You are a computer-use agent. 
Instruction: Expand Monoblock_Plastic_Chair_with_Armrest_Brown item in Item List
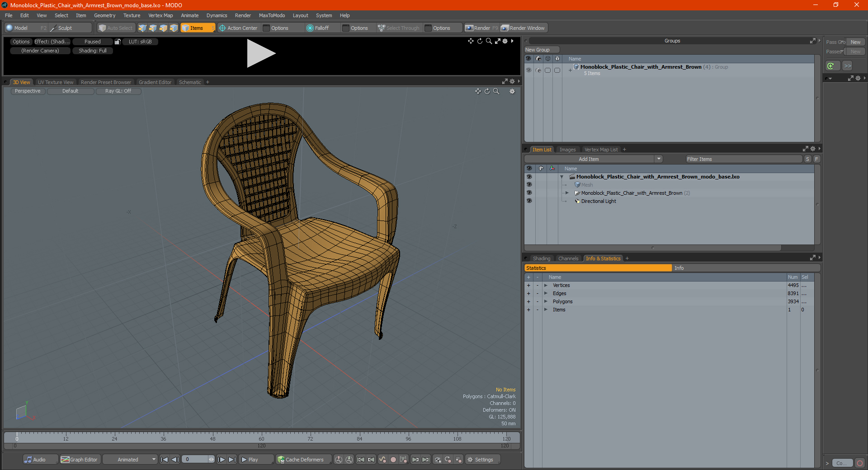coord(567,193)
